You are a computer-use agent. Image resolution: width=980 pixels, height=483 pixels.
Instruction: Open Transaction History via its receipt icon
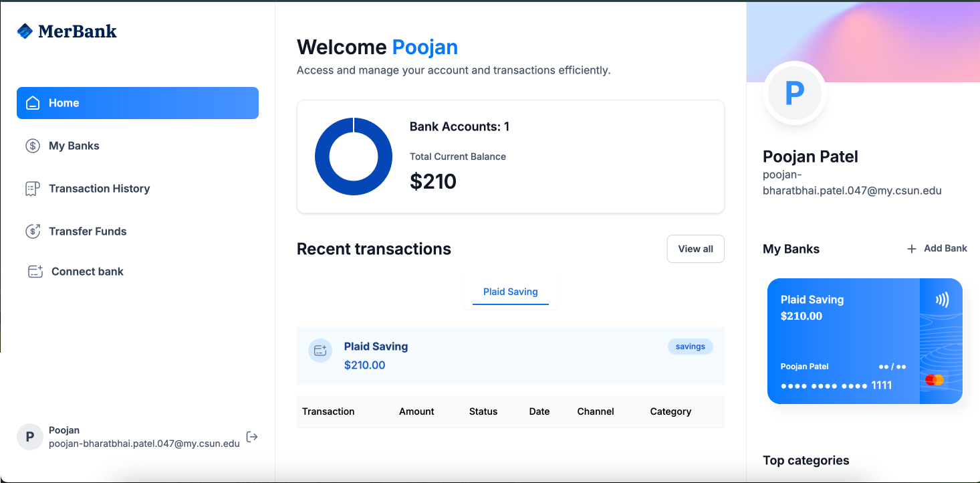(32, 188)
